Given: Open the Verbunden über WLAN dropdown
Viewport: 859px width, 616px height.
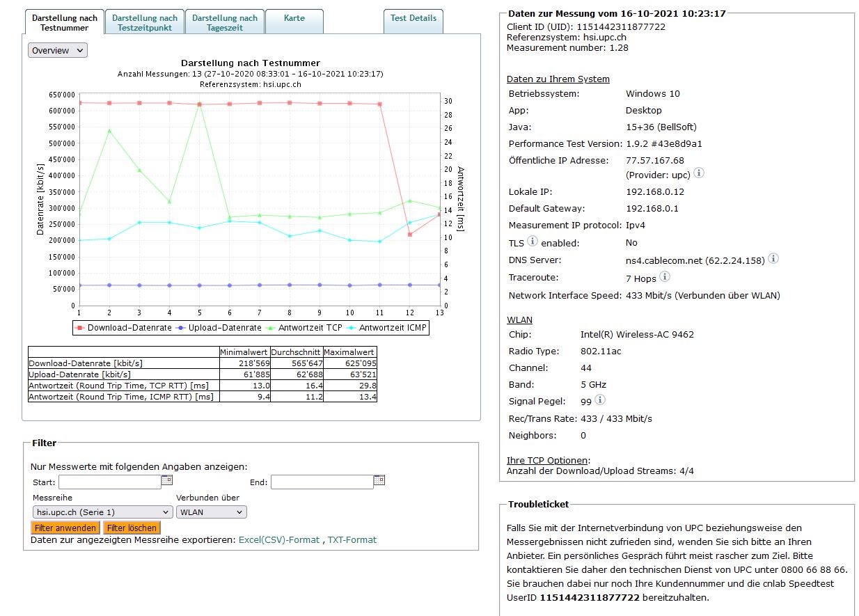Looking at the screenshot, I should pyautogui.click(x=211, y=512).
